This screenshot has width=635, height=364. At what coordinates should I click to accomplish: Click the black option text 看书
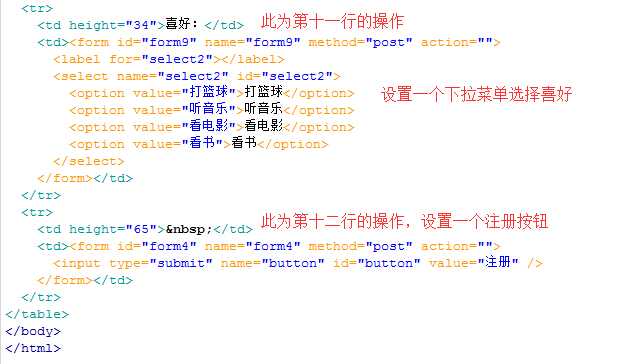tap(244, 143)
